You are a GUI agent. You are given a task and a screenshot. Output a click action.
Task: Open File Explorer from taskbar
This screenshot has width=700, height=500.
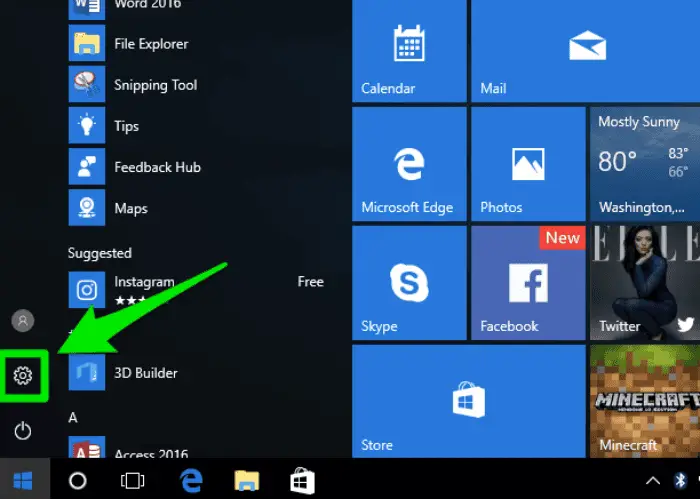[x=247, y=481]
